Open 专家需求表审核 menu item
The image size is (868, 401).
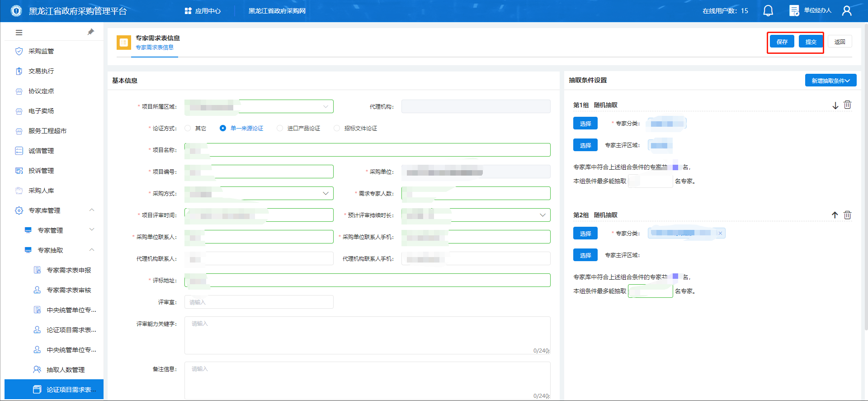coord(69,290)
